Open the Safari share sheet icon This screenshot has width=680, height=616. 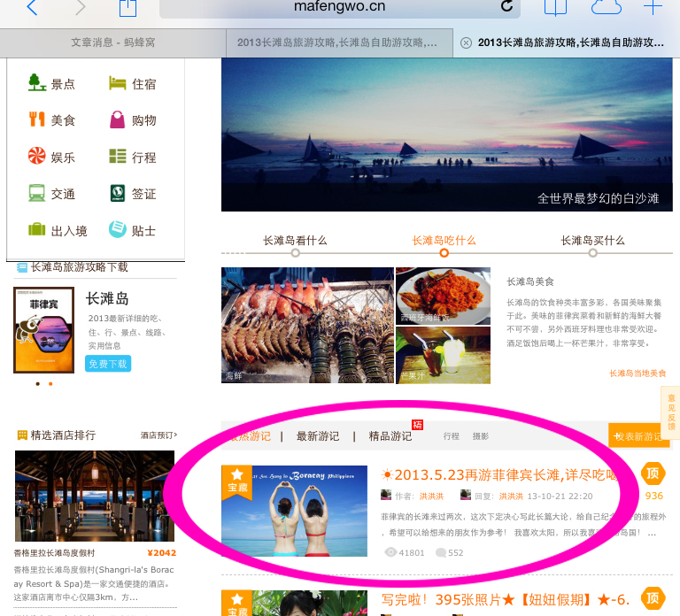127,8
